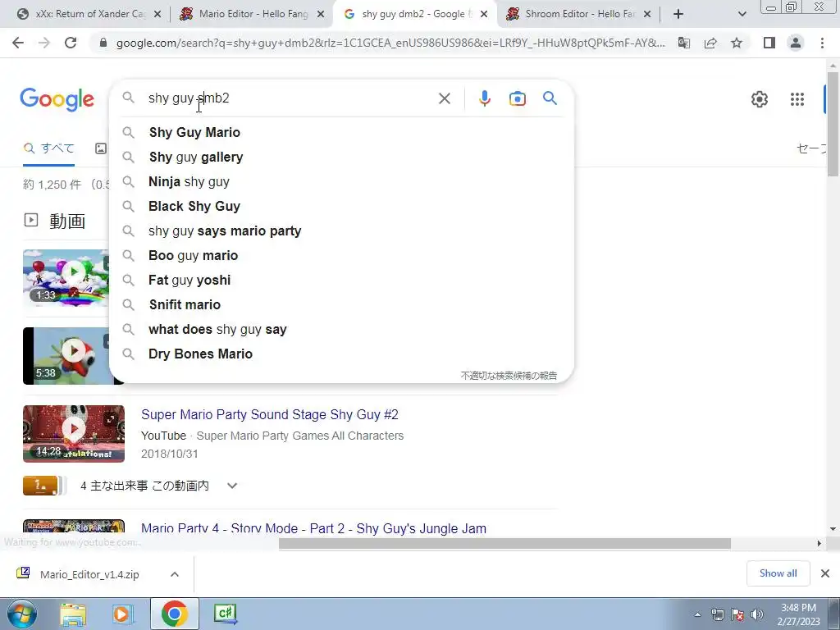
Task: Choose suggestion Shy Guy Mario
Action: pos(341,132)
